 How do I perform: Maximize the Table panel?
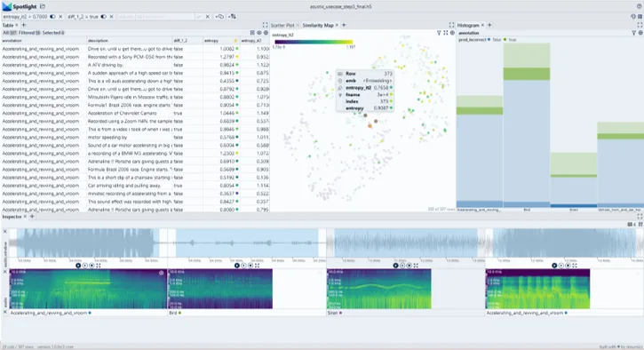pos(265,25)
